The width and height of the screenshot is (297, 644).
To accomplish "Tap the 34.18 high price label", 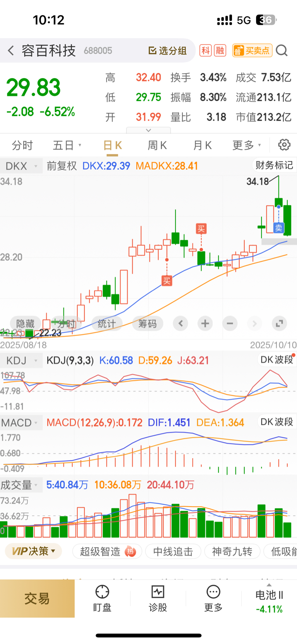I will [x=258, y=182].
